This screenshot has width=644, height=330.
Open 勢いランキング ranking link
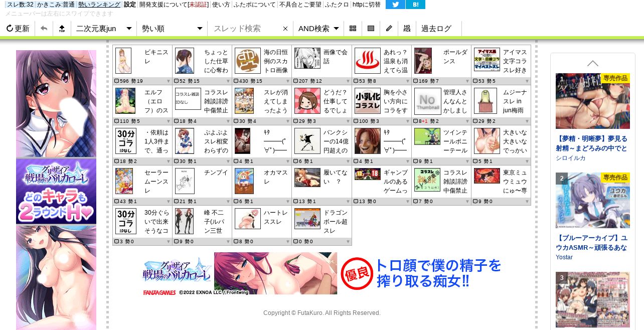pyautogui.click(x=99, y=5)
